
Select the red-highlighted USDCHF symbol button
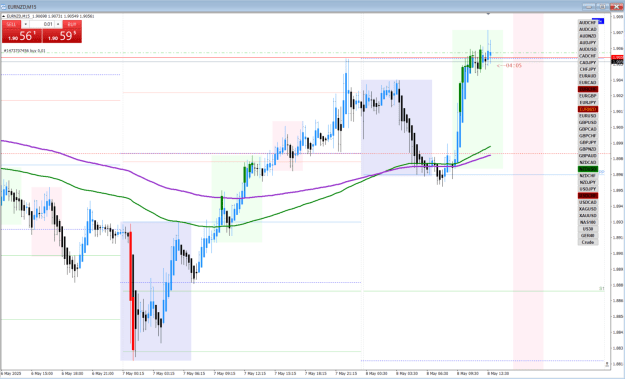click(588, 196)
